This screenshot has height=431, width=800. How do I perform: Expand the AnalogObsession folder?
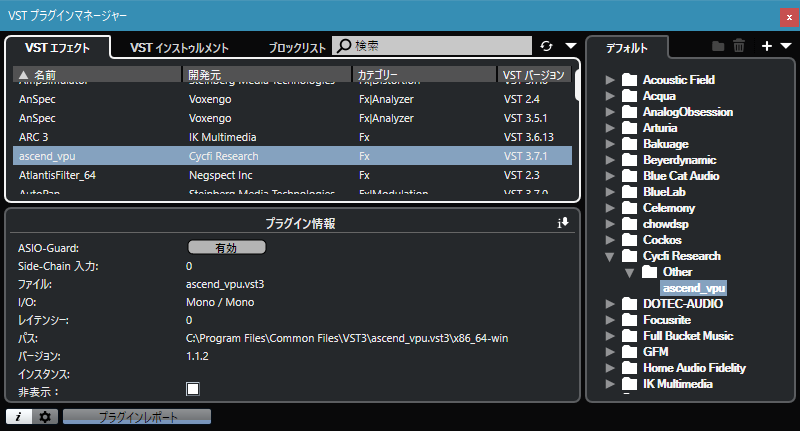click(610, 112)
